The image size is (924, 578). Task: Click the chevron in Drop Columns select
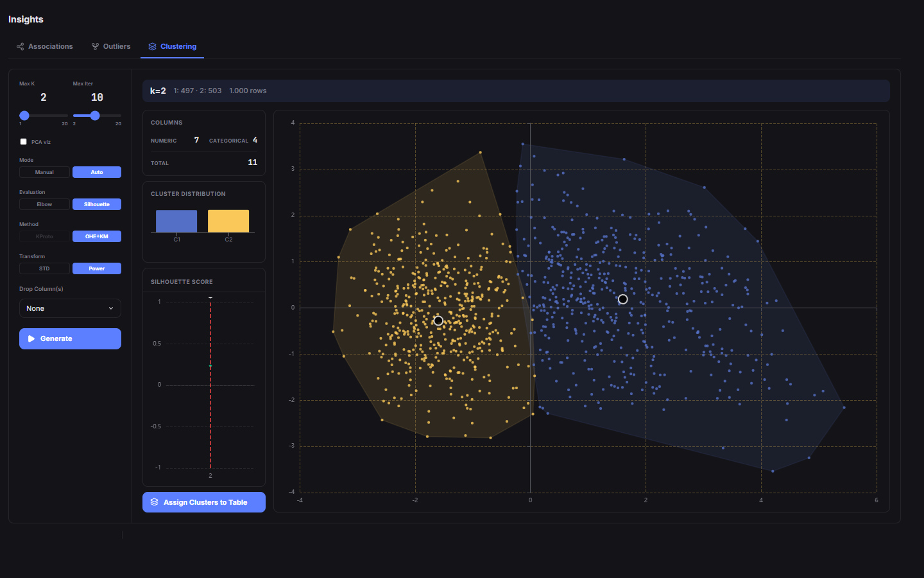point(111,308)
